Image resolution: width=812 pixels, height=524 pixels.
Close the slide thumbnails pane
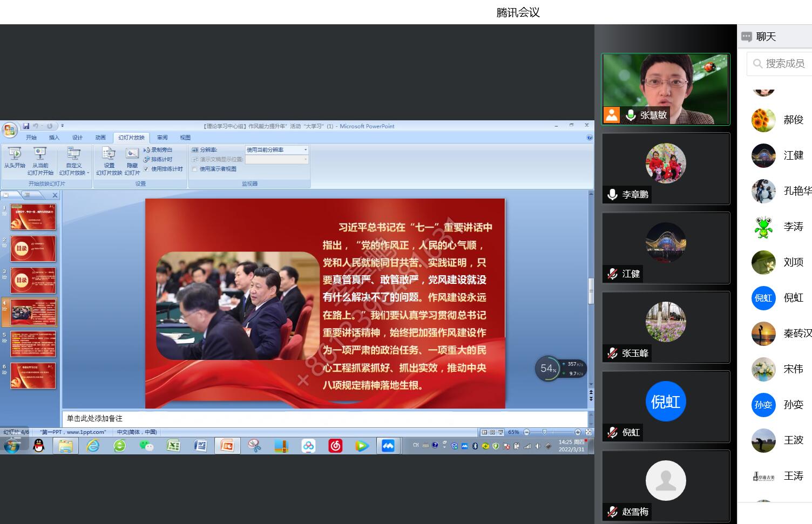tap(55, 195)
